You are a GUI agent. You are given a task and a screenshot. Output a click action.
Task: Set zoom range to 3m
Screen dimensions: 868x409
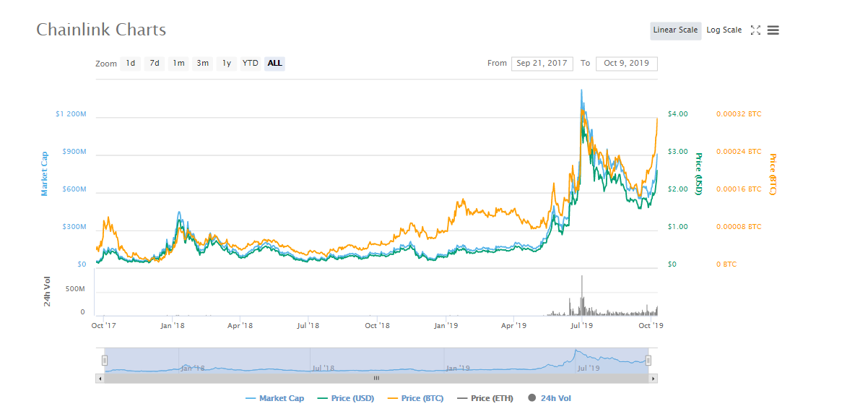coord(203,64)
